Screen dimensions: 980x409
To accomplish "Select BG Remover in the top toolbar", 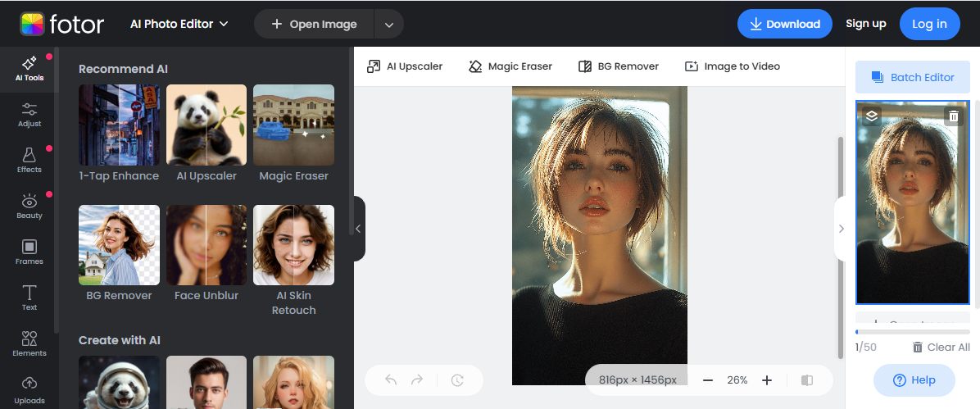I will coord(618,66).
